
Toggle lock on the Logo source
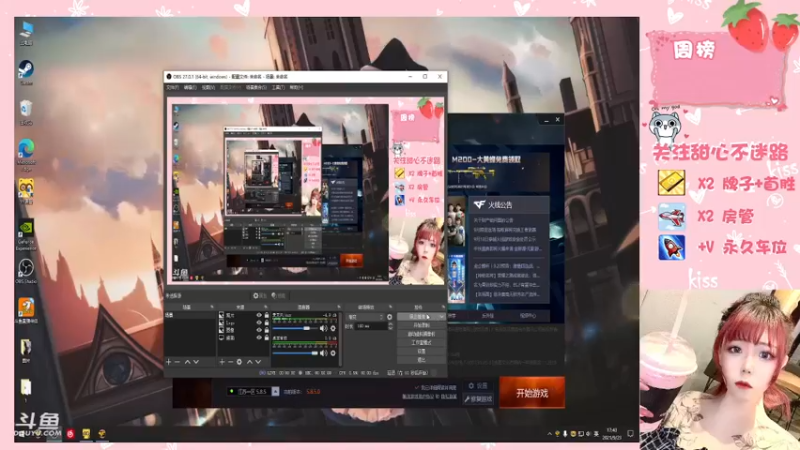click(266, 322)
